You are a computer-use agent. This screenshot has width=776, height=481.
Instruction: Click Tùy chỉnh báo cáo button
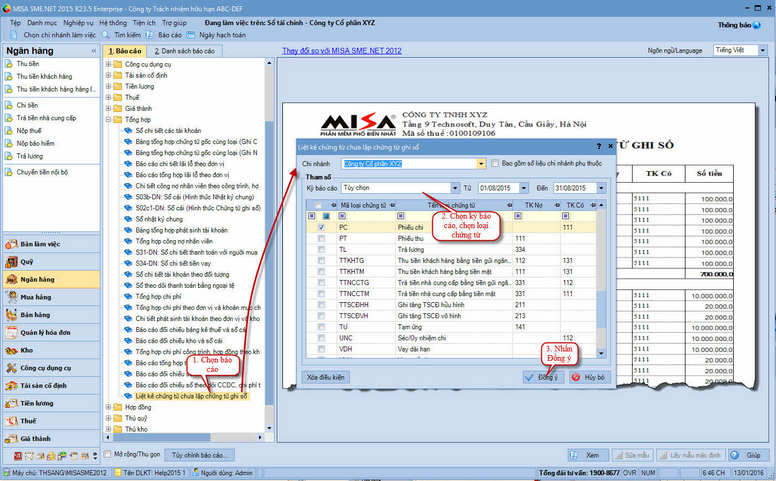point(200,455)
